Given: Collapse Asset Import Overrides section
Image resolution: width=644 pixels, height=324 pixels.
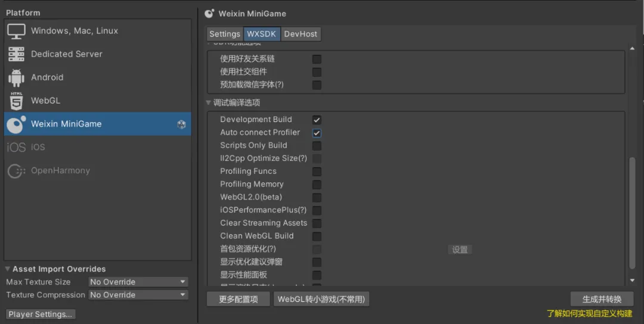Looking at the screenshot, I should pyautogui.click(x=8, y=269).
